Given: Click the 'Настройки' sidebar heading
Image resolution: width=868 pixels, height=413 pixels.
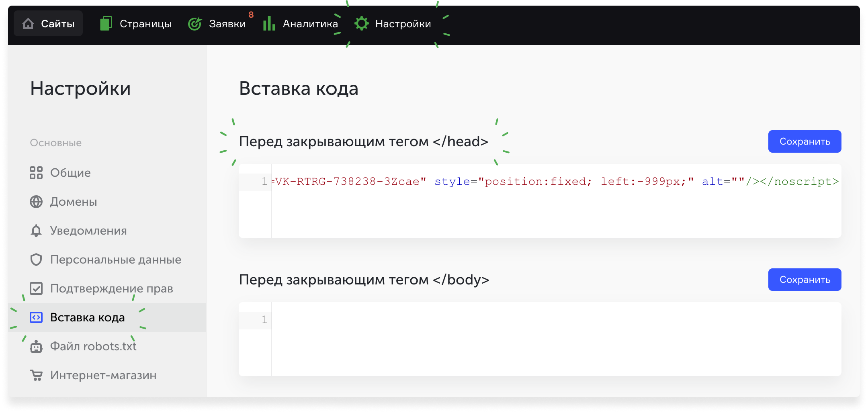Looking at the screenshot, I should click(80, 88).
